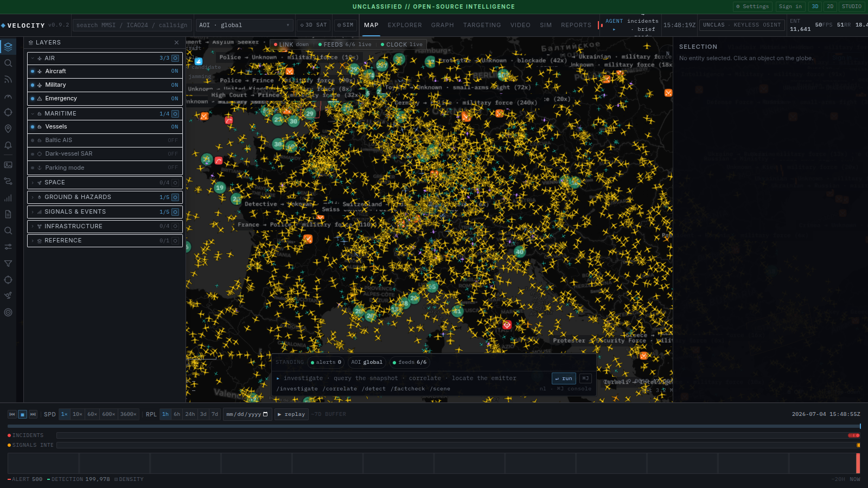
Task: Expand the AGENT incidents panel arrow
Action: [614, 29]
